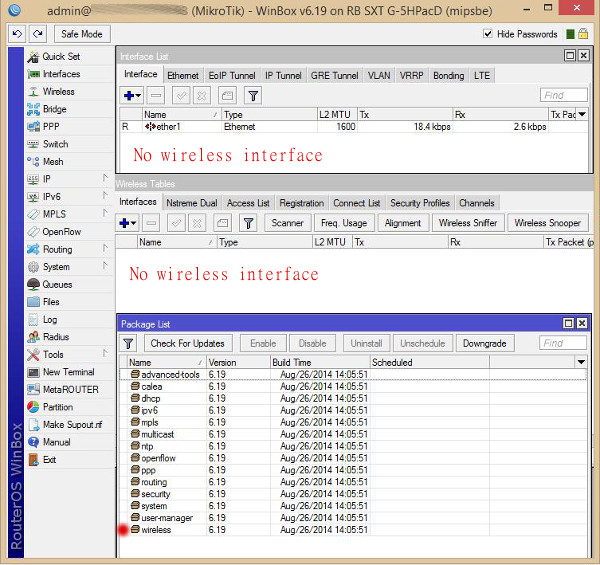Screen dimensions: 600x565
Task: Open add (plus) dropdown in Interface List
Action: (132, 96)
